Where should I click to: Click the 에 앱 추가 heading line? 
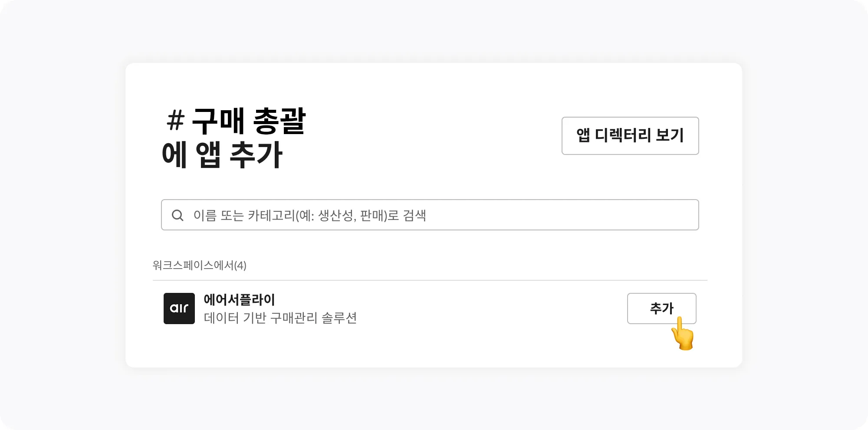[222, 155]
